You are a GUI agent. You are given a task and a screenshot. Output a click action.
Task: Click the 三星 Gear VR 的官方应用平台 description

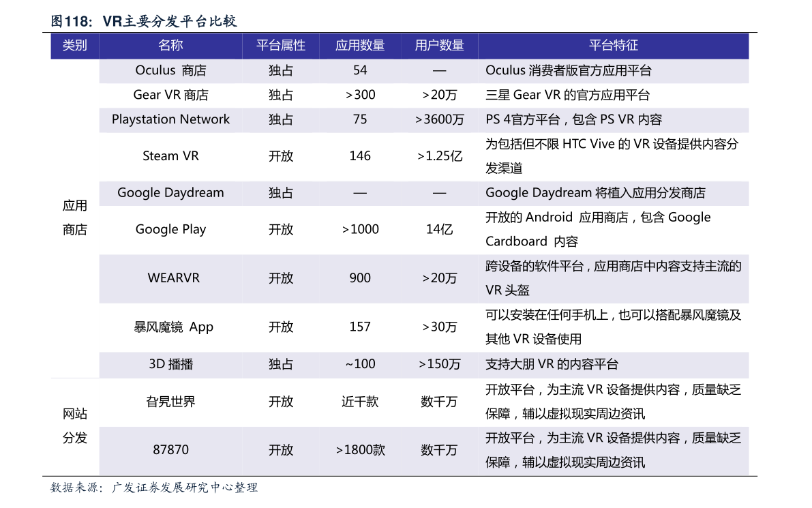click(567, 95)
